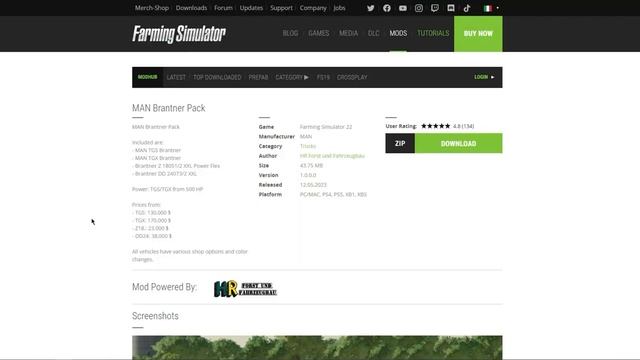Click the green Download button
The width and height of the screenshot is (640, 360).
[x=458, y=143]
